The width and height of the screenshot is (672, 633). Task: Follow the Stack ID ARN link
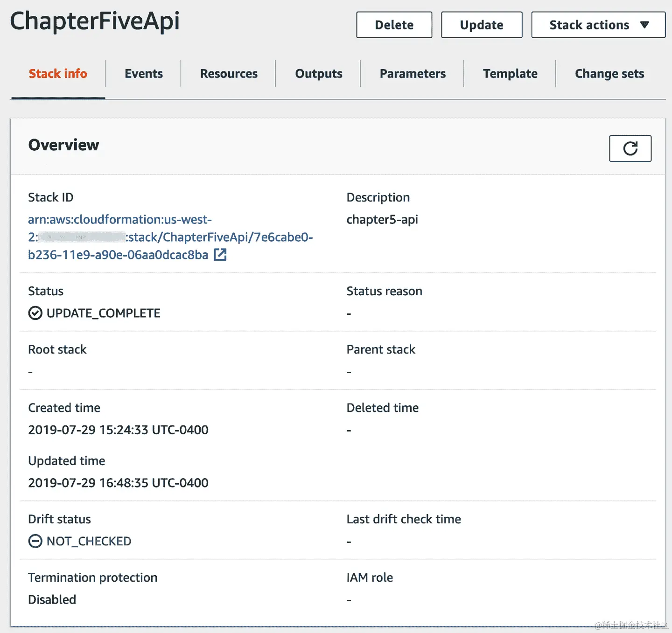(x=170, y=237)
